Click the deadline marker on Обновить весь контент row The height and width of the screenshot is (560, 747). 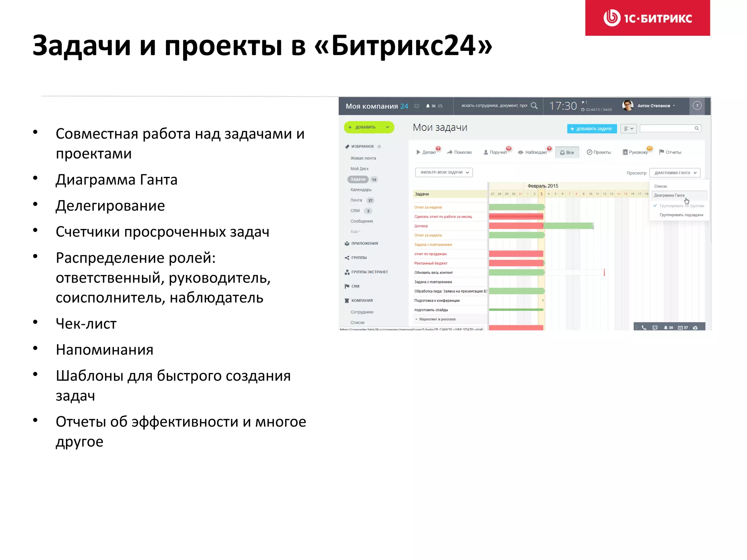604,272
